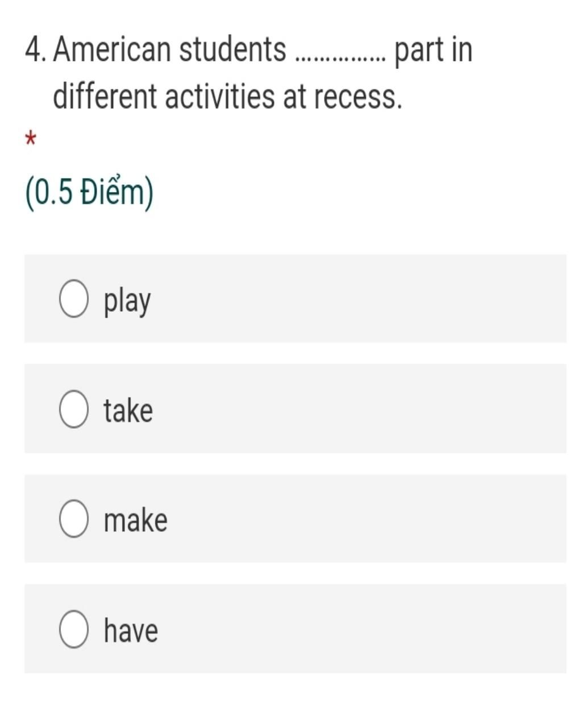Select the 'play' radio button

73,299
